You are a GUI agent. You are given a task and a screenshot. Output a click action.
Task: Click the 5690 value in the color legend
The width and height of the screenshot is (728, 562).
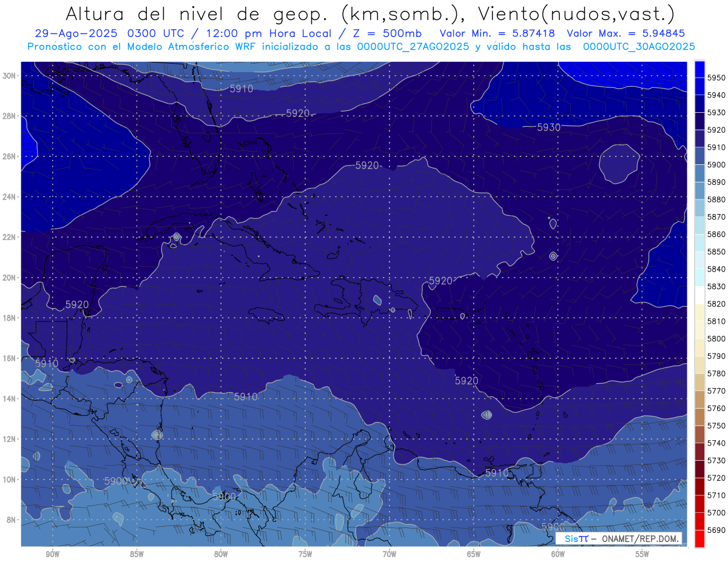click(x=716, y=530)
